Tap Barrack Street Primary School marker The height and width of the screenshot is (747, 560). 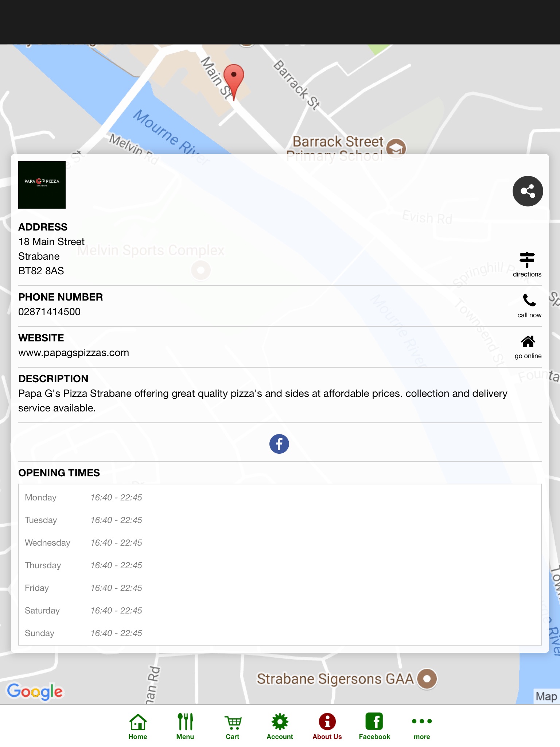click(x=396, y=148)
